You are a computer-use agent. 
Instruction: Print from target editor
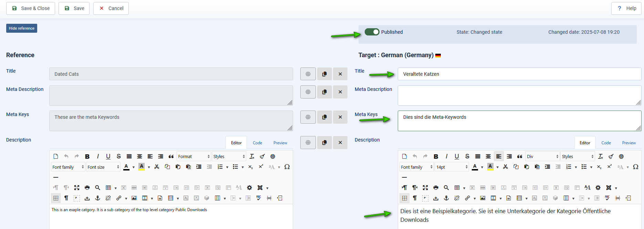[436, 188]
